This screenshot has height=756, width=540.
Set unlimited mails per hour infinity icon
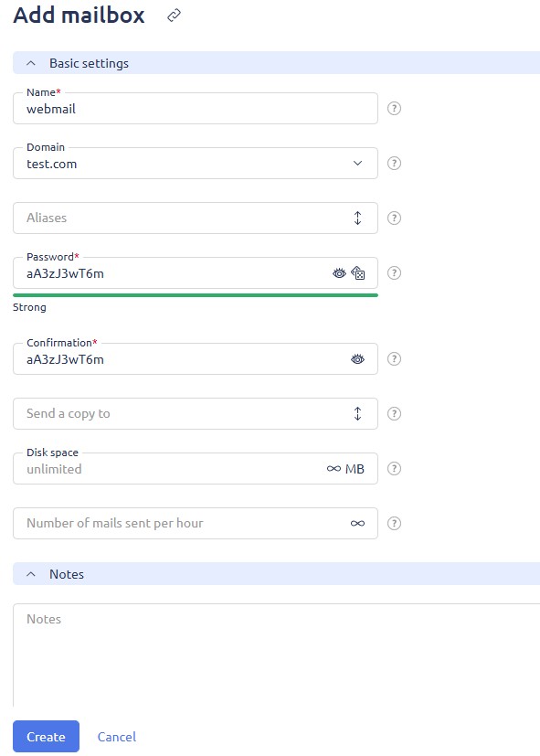click(x=357, y=524)
